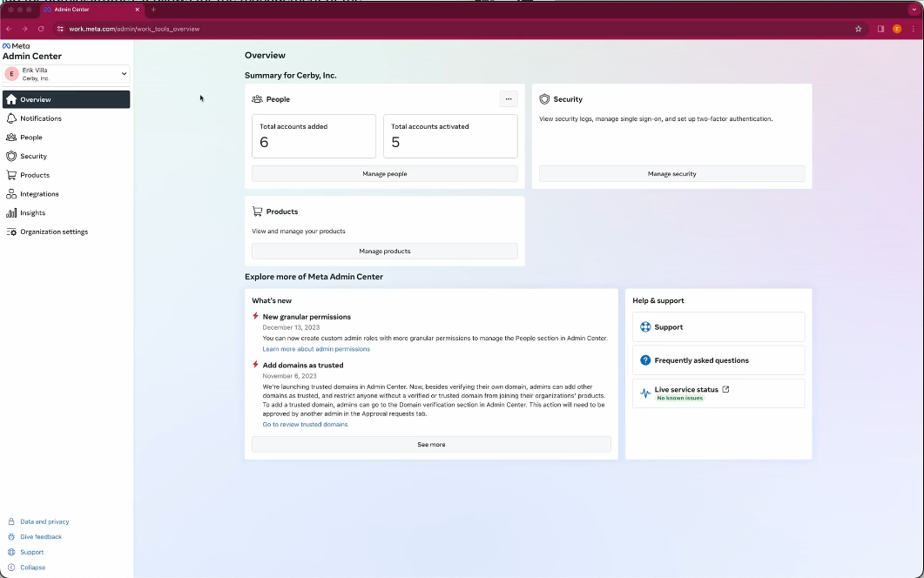
Task: Open the Chrome three-dot menu
Action: [x=914, y=29]
